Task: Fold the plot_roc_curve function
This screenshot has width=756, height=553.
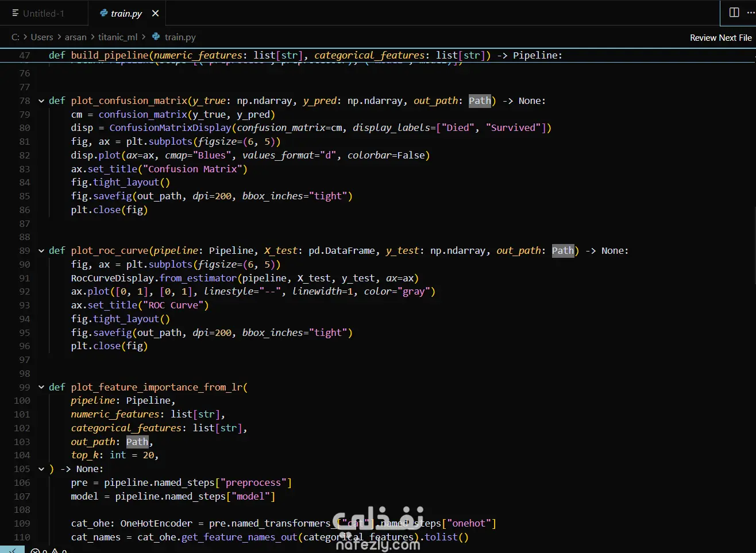Action: point(41,251)
